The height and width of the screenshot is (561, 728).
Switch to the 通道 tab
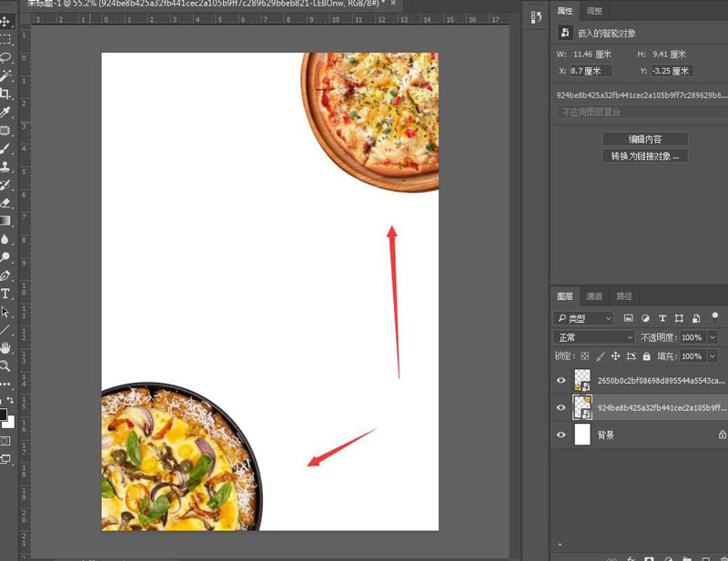tap(594, 296)
